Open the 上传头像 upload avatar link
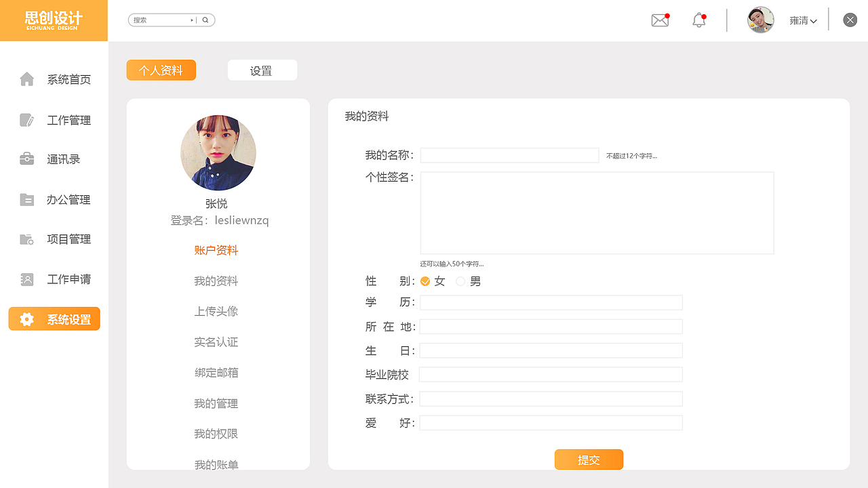This screenshot has height=488, width=868. 216,311
